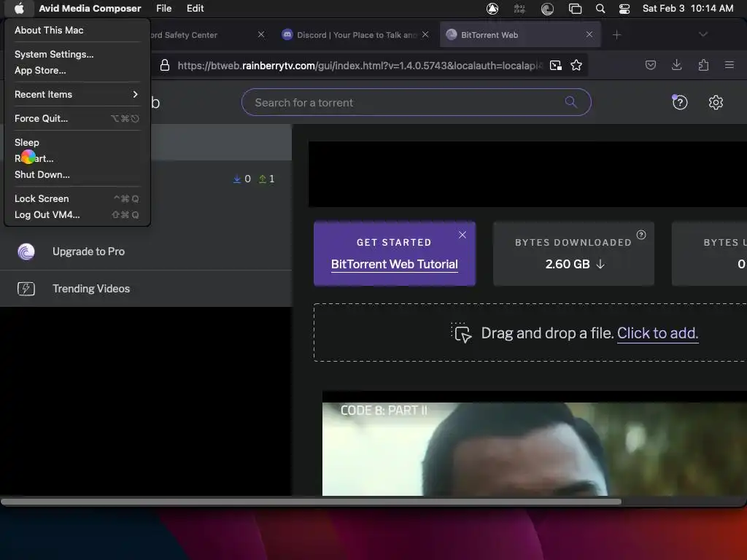Close the Discord tab

(425, 35)
